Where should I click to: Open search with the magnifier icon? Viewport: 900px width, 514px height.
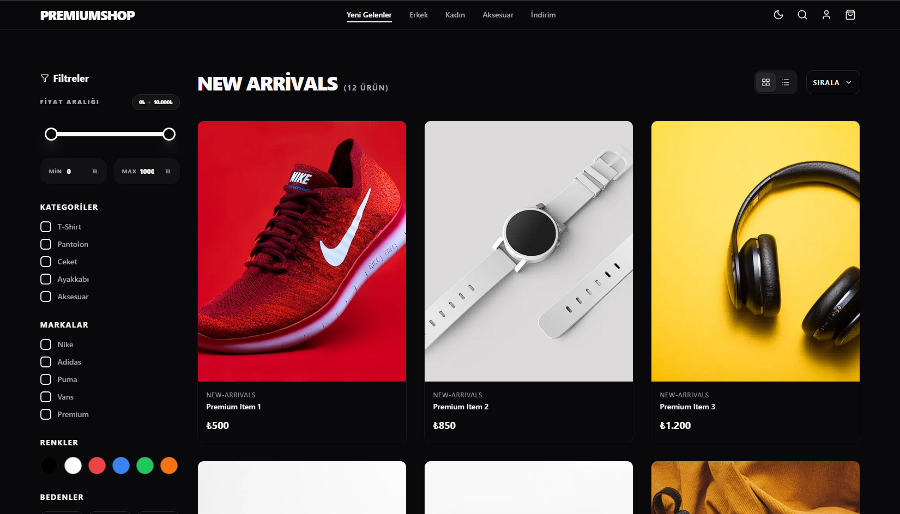pyautogui.click(x=802, y=15)
